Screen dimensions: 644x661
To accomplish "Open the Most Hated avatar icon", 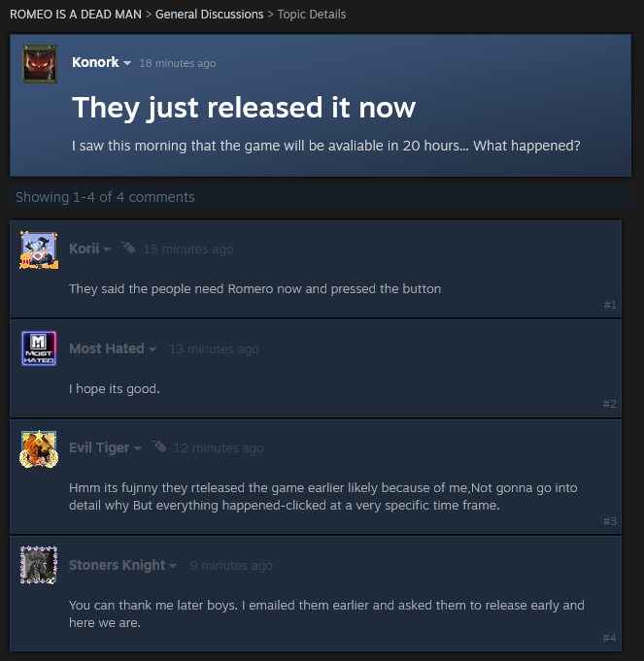I will (39, 348).
